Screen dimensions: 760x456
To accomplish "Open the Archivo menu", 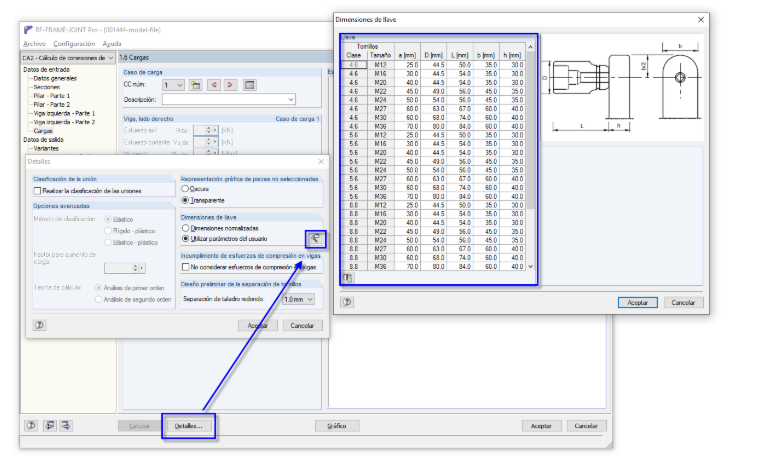I will pyautogui.click(x=34, y=44).
